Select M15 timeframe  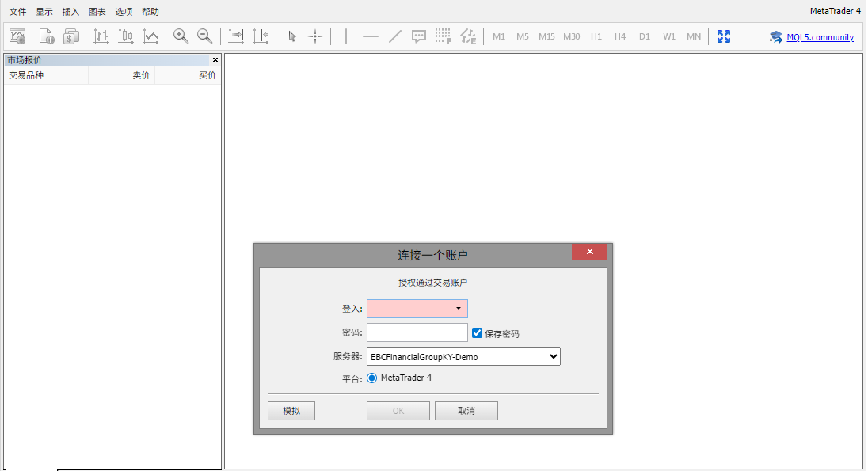[546, 36]
